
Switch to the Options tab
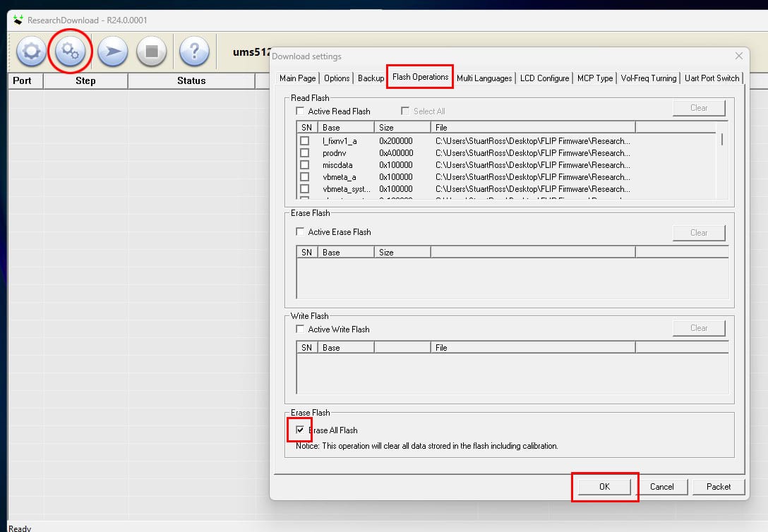[337, 78]
